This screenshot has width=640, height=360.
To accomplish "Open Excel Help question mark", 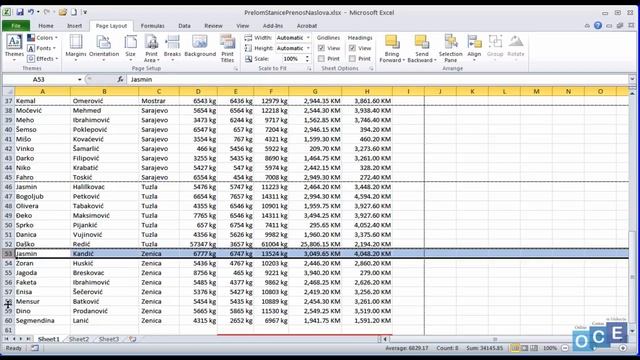I will pyautogui.click(x=598, y=26).
